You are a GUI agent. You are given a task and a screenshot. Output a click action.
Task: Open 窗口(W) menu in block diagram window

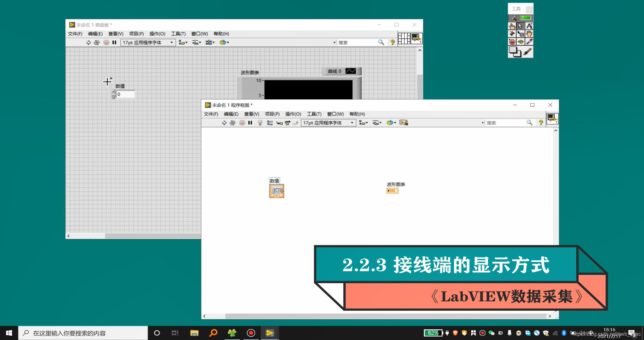[336, 114]
